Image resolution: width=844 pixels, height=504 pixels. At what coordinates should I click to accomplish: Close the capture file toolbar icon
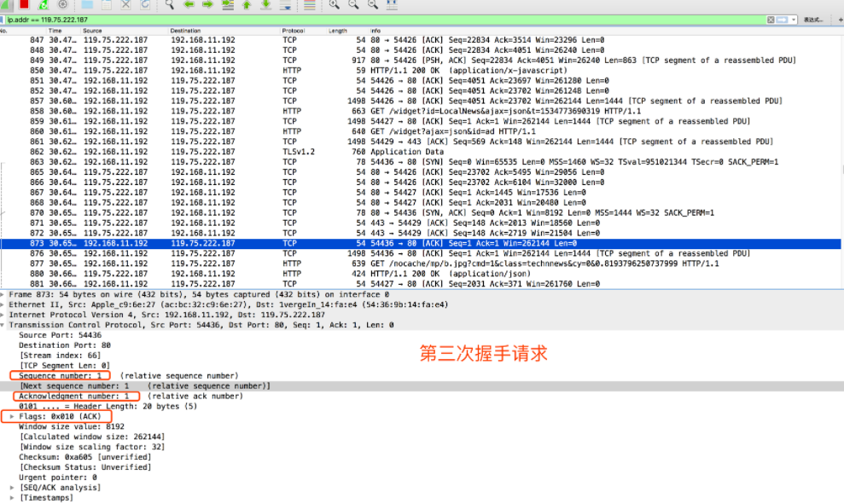click(x=125, y=4)
